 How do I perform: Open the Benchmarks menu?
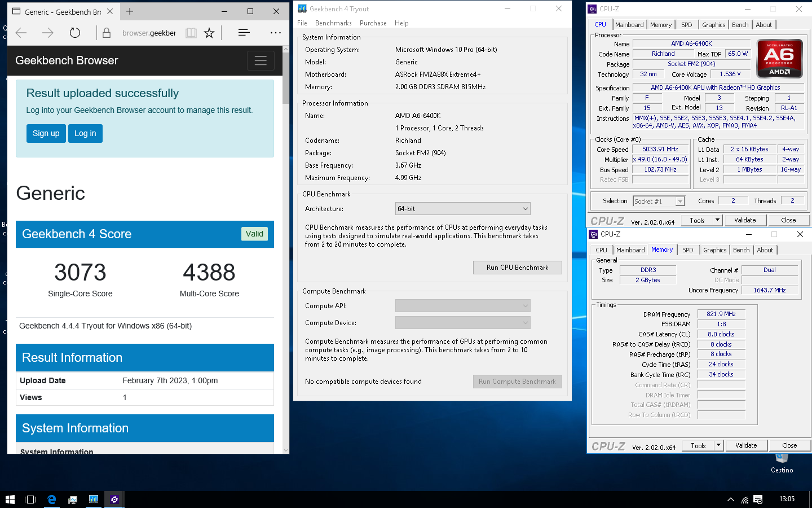point(333,23)
